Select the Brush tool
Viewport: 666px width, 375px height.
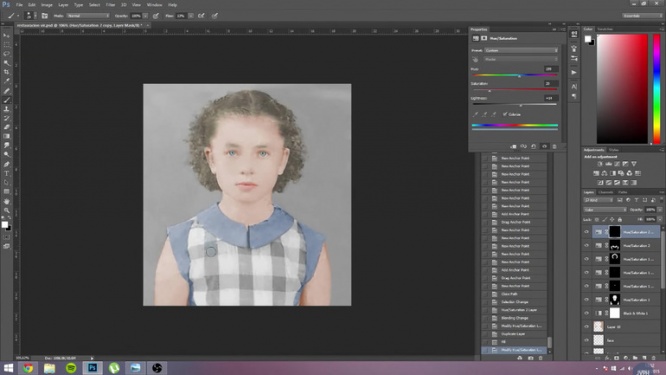[6, 100]
